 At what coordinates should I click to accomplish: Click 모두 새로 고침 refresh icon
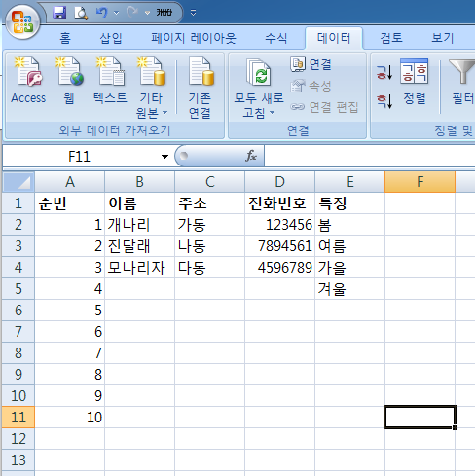click(x=259, y=73)
